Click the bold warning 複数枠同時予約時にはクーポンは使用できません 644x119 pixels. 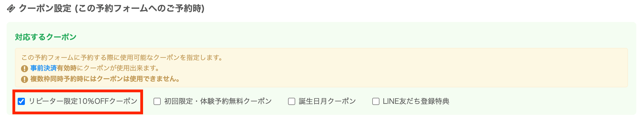[x=105, y=79]
